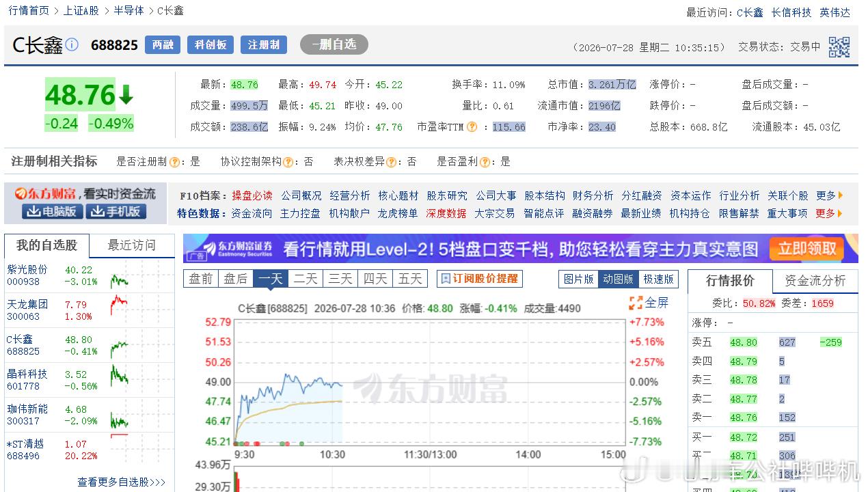Image resolution: width=868 pixels, height=492 pixels.
Task: Open 紫光股份 mini chart thumbnail
Action: coord(120,280)
